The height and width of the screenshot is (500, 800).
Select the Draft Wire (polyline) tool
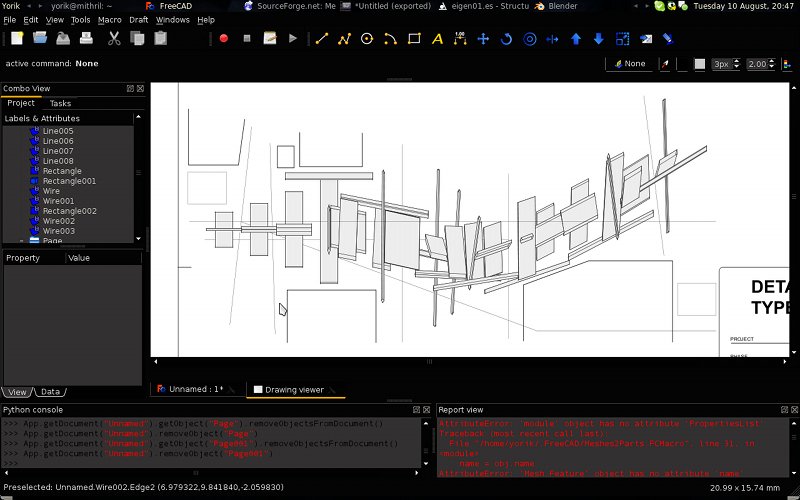pyautogui.click(x=344, y=39)
